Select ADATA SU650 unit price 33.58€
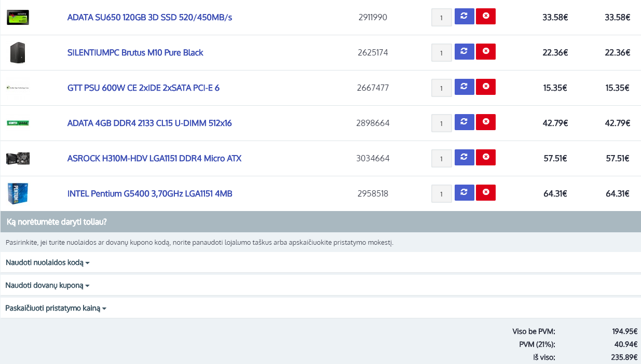The image size is (641, 364). [555, 17]
